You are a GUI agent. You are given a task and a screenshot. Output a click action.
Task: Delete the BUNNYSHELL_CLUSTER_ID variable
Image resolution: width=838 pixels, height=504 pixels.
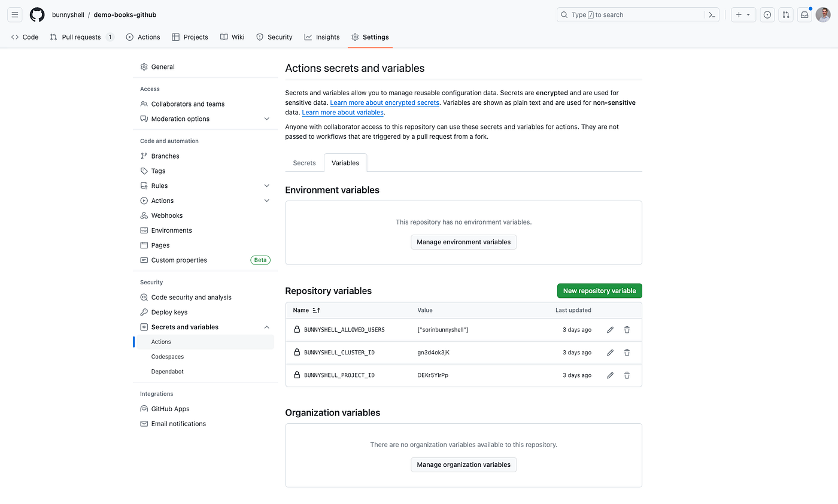(627, 353)
